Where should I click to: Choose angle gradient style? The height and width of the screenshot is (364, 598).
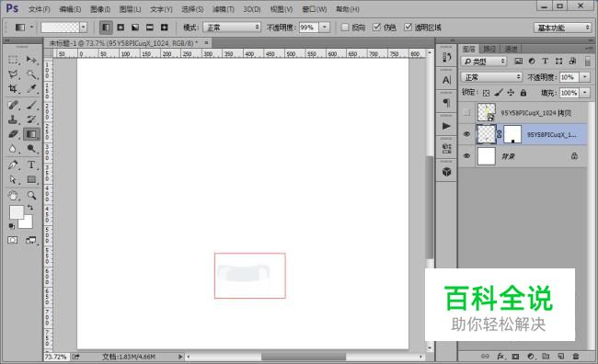135,28
